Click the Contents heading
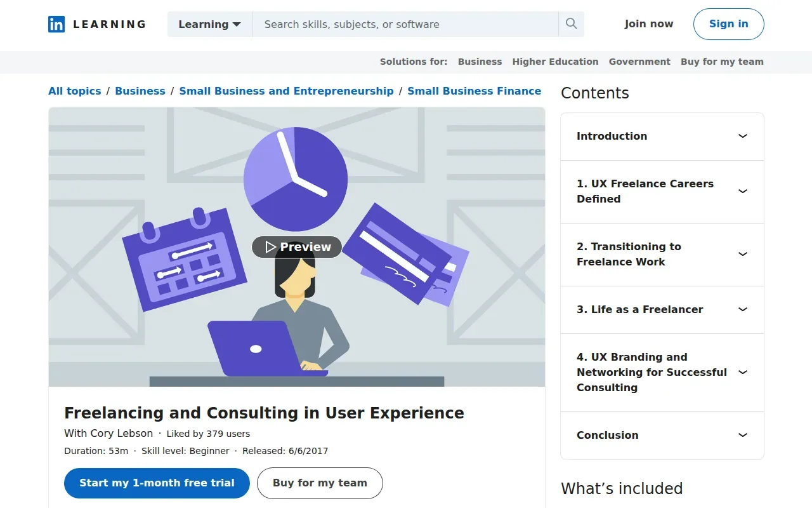 coord(595,93)
